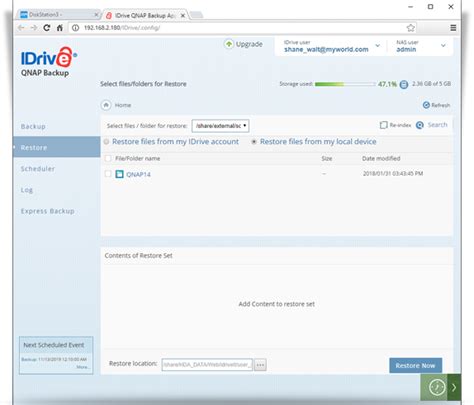Click the browser home button
The image size is (474, 405).
pyautogui.click(x=60, y=28)
